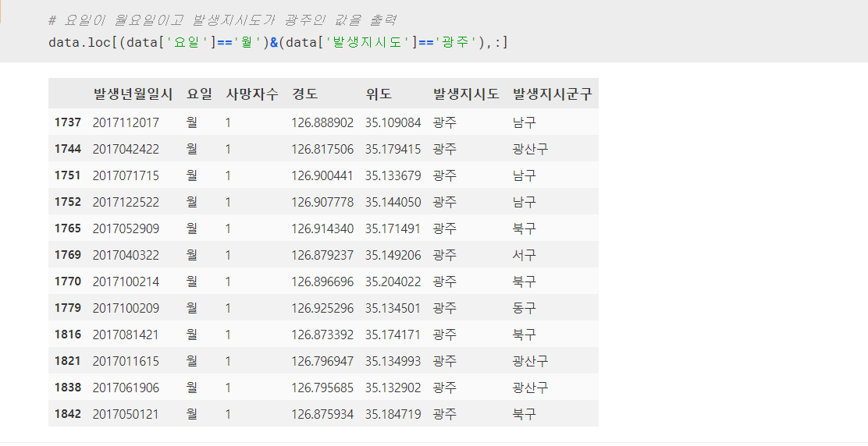Click latitude value 35.204022

[393, 281]
